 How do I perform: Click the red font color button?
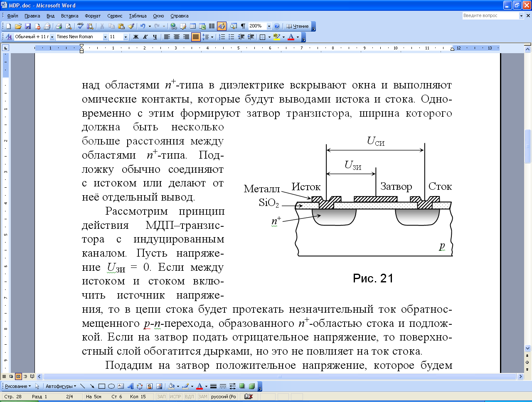pos(291,37)
